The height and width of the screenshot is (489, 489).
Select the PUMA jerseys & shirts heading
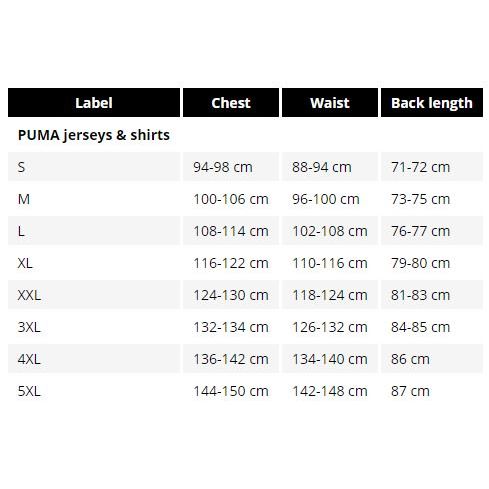tap(94, 135)
